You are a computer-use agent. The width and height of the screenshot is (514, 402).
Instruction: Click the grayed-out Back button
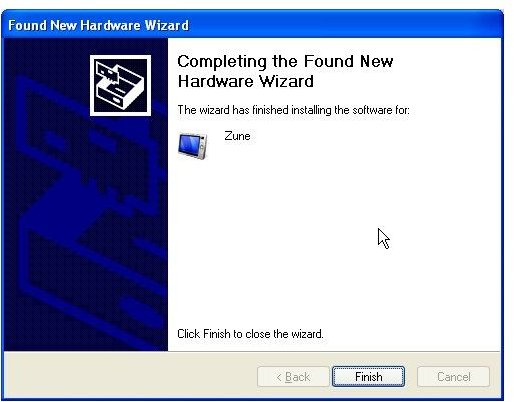[293, 377]
